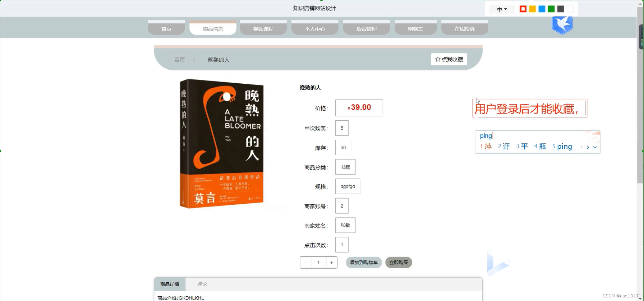
Task: Pick the red rectangle annotation tool
Action: pos(523,9)
